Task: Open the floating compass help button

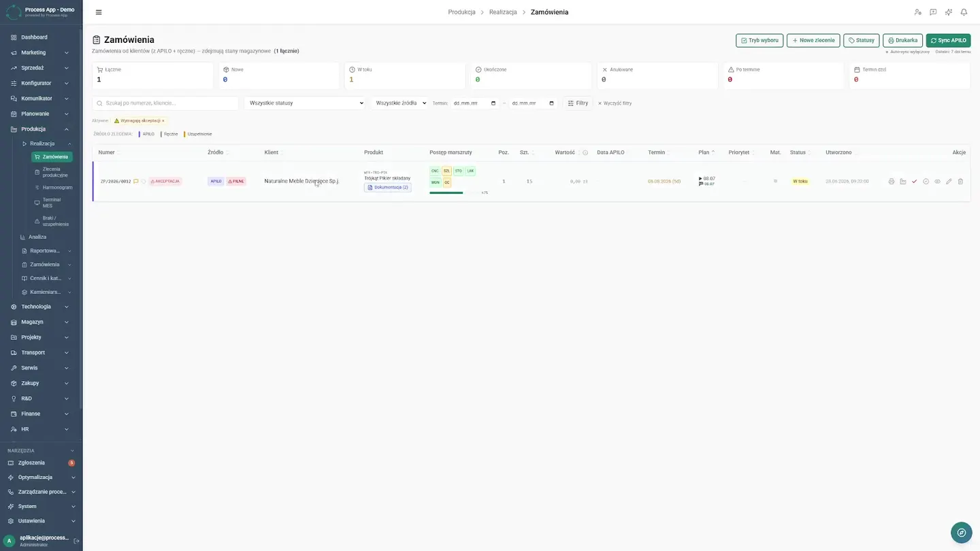Action: pos(961,533)
